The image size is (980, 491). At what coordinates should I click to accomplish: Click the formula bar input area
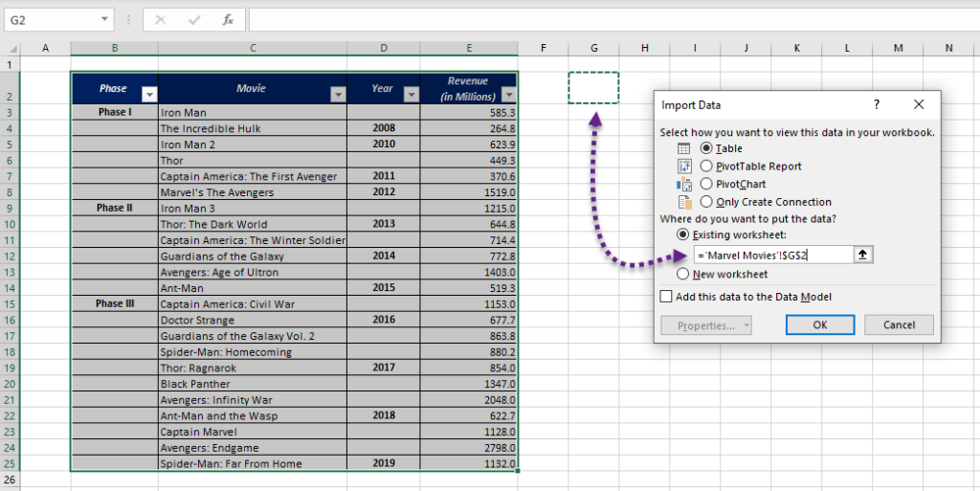point(613,20)
